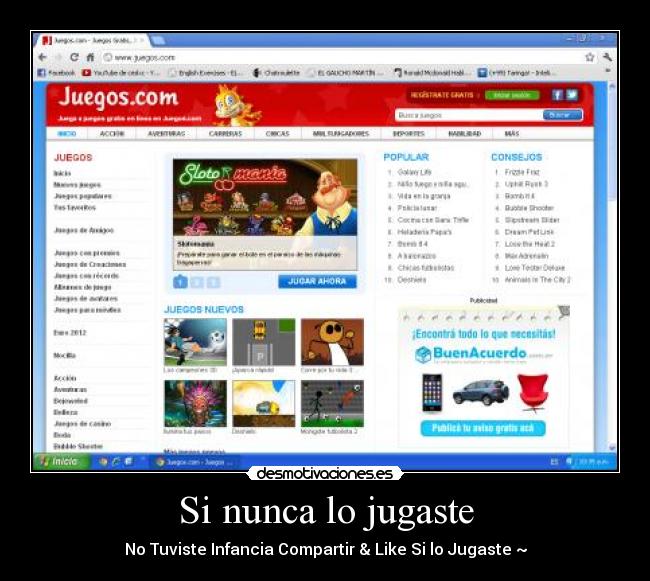Select the Deportes navigation tab
This screenshot has height=581, width=650.
409,133
